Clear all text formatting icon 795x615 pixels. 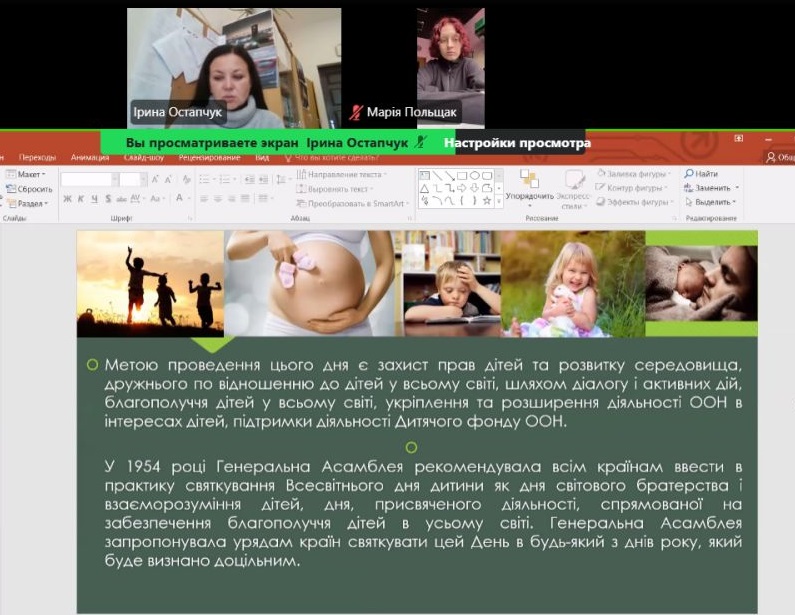(186, 179)
